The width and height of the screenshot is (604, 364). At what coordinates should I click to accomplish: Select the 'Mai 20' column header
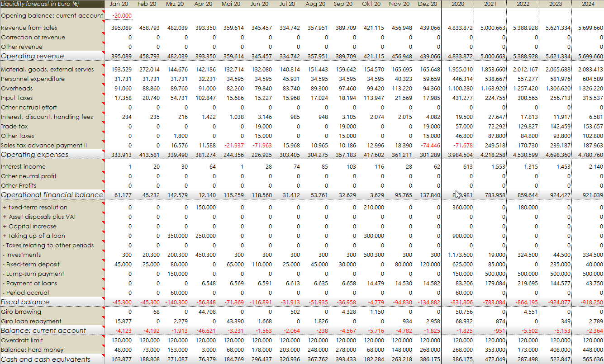point(231,4)
